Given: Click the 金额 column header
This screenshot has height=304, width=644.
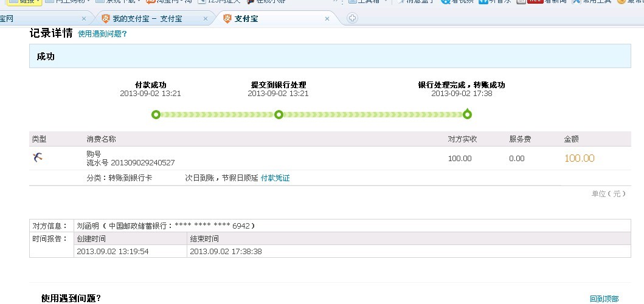Looking at the screenshot, I should tap(571, 139).
